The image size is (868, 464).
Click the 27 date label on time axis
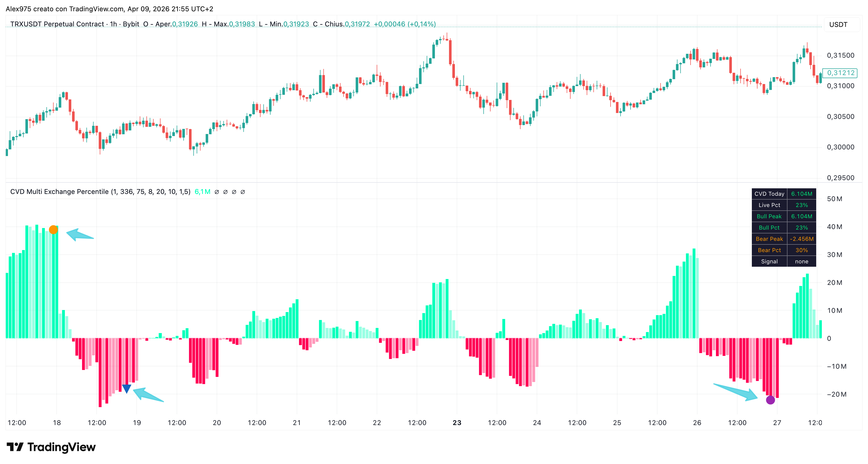(x=777, y=423)
